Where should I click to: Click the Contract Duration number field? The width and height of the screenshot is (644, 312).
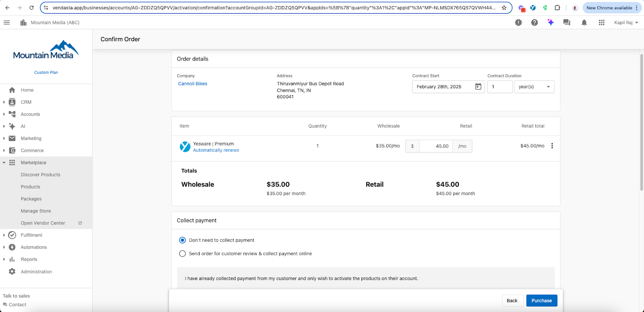point(500,87)
